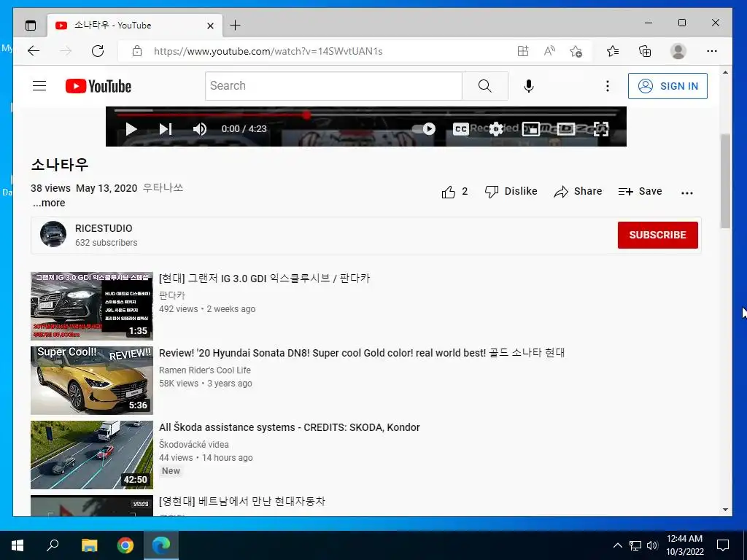Screen dimensions: 747x560
Task: Open the browser profile avatar
Action: [x=678, y=51]
